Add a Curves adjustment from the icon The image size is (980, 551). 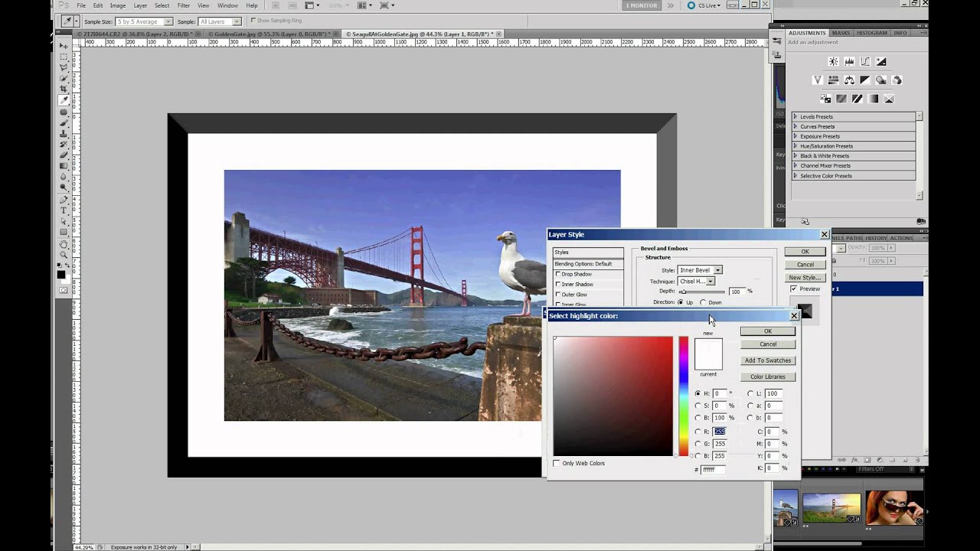[865, 62]
